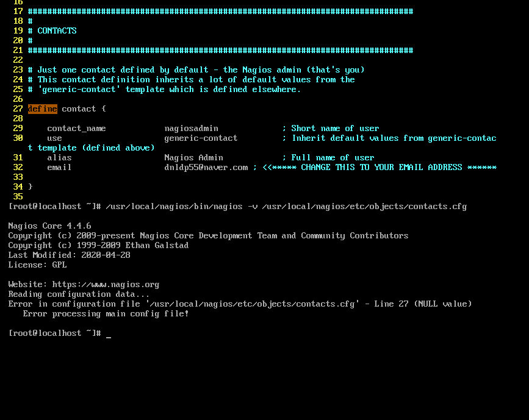Click 'Error processing main config file!'
Image resolution: width=529 pixels, height=420 pixels.
[106, 314]
